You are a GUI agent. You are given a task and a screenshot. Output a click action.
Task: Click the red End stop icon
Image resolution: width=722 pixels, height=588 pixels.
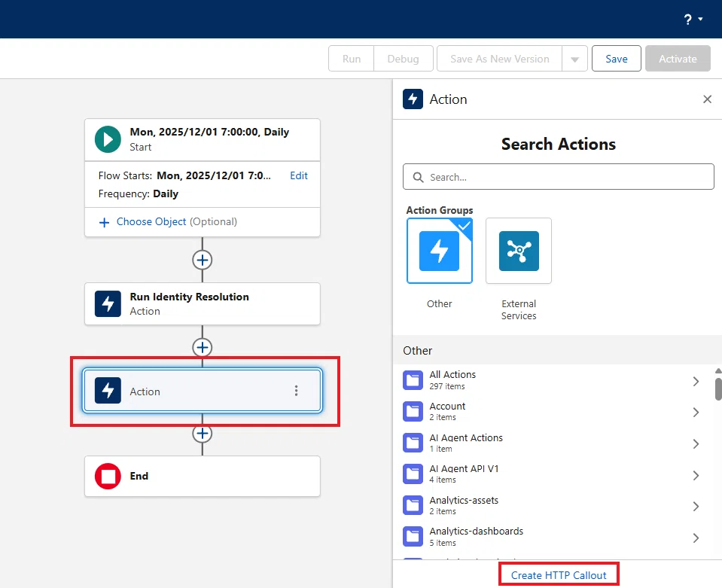(108, 476)
